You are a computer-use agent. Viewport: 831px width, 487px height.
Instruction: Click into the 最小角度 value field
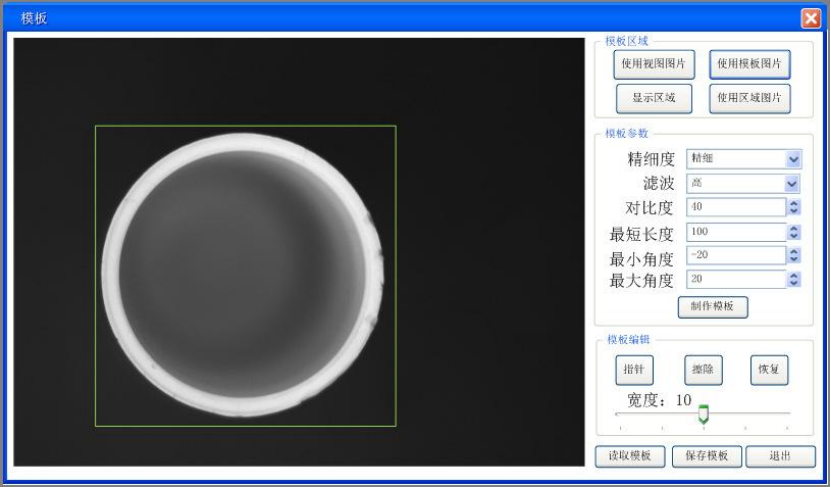click(736, 255)
